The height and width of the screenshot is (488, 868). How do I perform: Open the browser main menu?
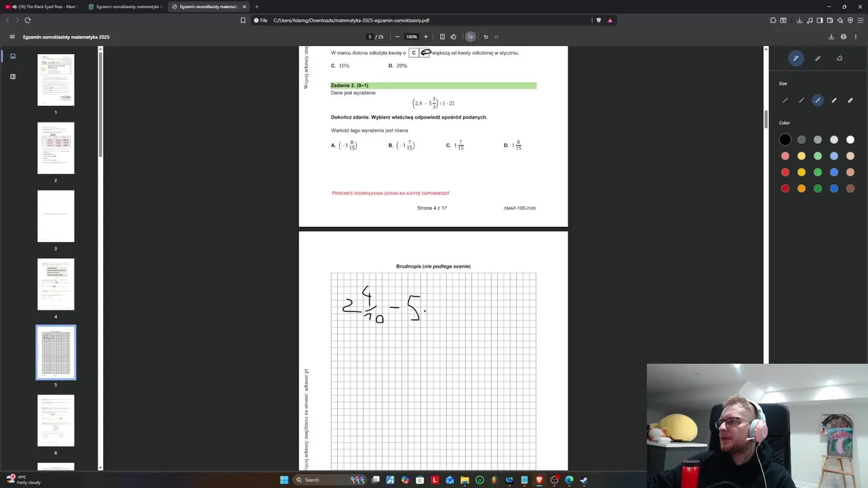click(x=859, y=20)
